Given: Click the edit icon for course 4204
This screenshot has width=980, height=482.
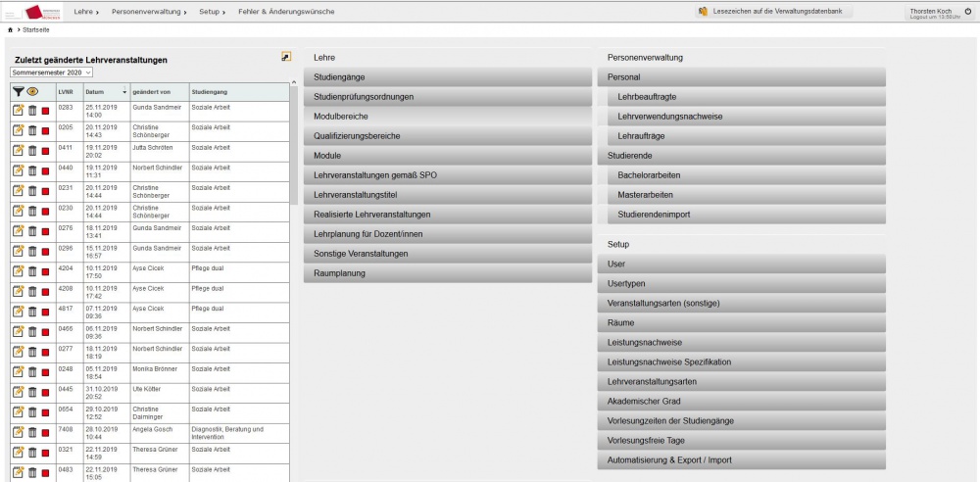Looking at the screenshot, I should [x=18, y=271].
